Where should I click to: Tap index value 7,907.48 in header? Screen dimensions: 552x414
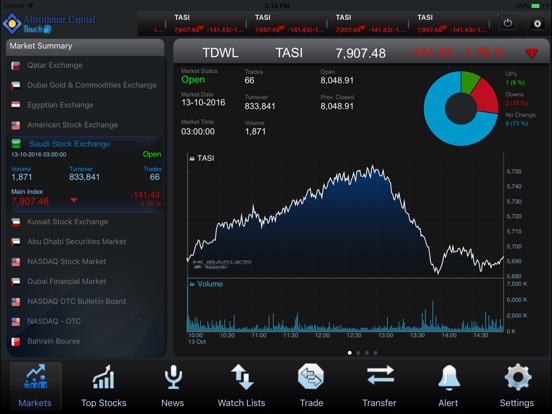(360, 53)
